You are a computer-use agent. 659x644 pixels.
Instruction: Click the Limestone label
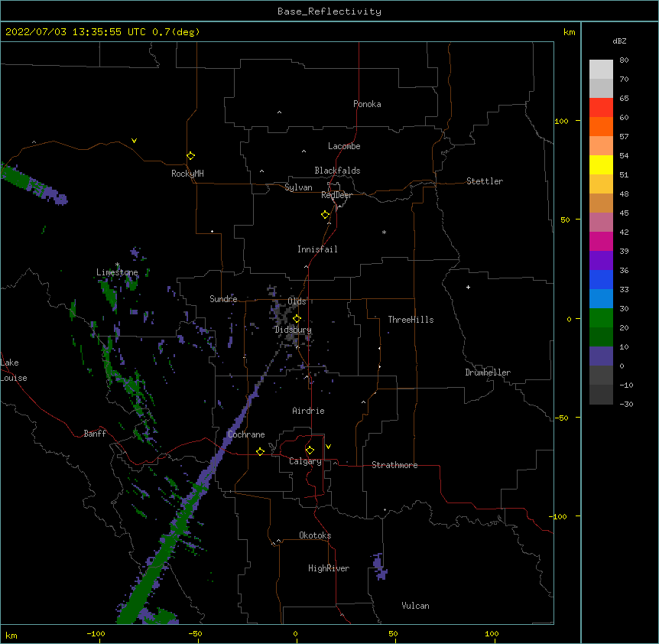[x=117, y=272]
